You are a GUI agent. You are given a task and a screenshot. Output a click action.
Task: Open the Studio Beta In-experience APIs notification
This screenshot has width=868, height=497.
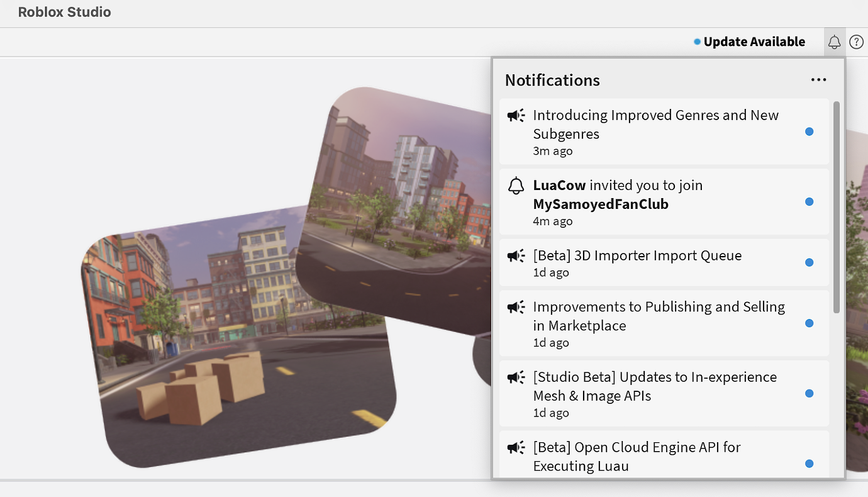tap(655, 386)
